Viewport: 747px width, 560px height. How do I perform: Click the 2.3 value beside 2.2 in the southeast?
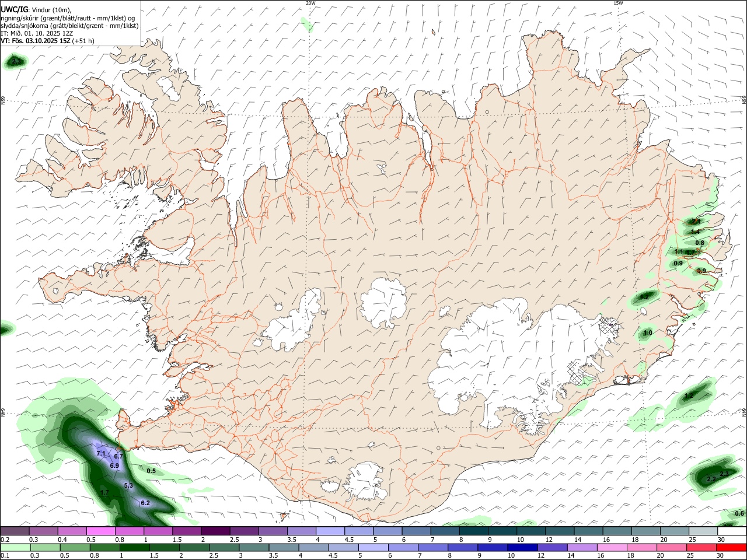click(x=724, y=474)
